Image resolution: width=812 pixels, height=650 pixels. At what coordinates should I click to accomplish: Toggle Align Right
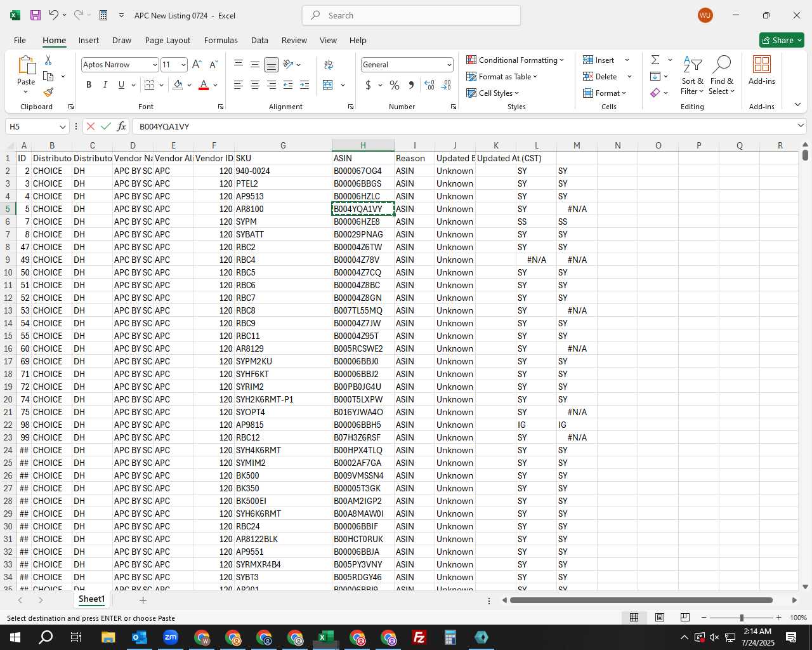click(x=272, y=85)
